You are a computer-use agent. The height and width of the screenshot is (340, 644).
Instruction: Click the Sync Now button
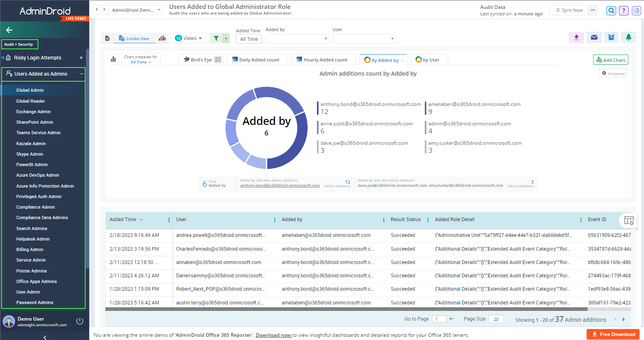(569, 10)
